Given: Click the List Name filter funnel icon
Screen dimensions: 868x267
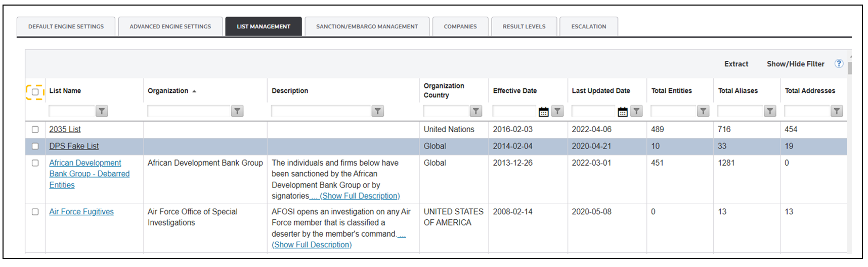Looking at the screenshot, I should (x=102, y=111).
